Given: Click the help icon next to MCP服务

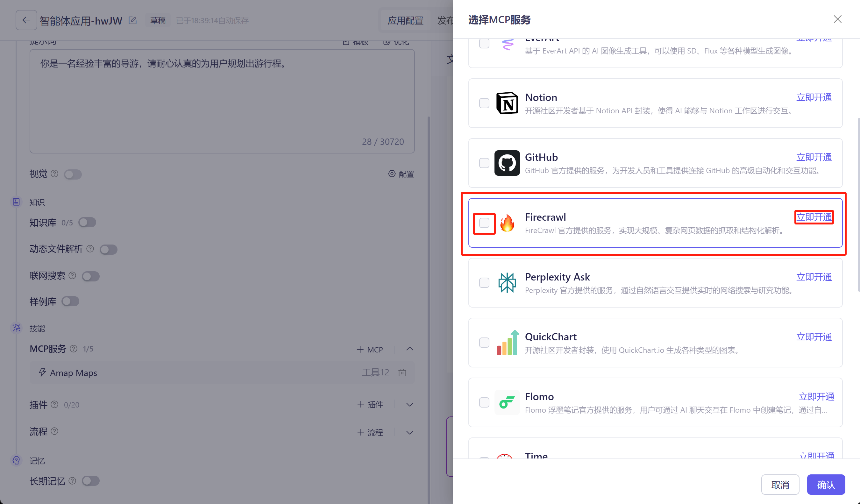Looking at the screenshot, I should [73, 349].
